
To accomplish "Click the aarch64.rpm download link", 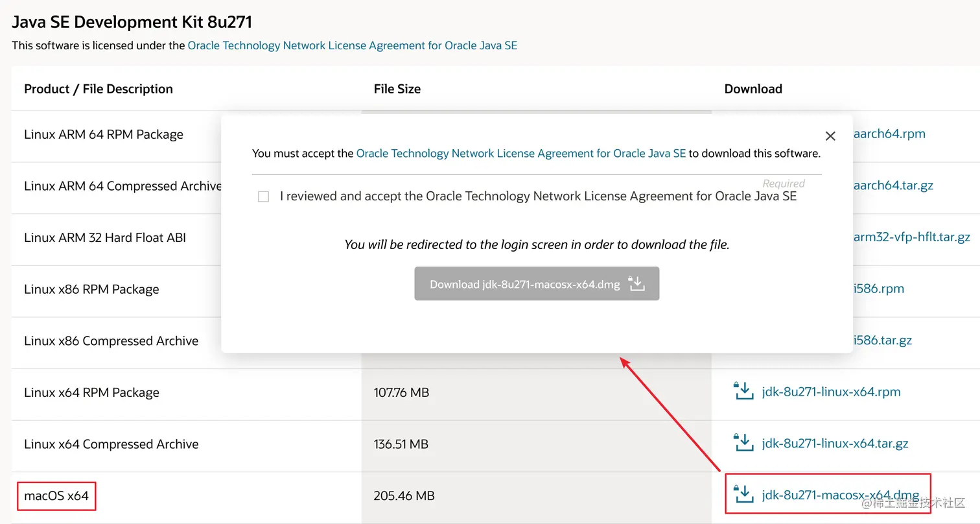I will pyautogui.click(x=889, y=134).
